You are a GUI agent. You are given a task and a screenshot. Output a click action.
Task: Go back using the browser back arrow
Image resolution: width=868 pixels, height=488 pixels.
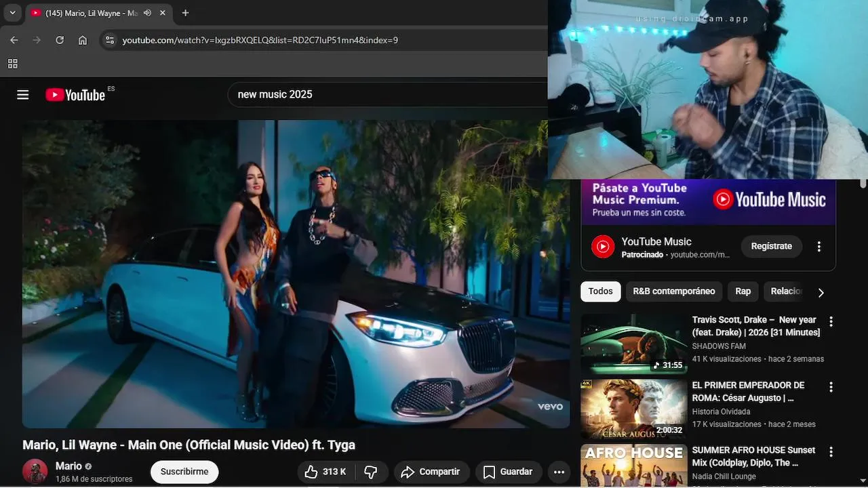[14, 40]
